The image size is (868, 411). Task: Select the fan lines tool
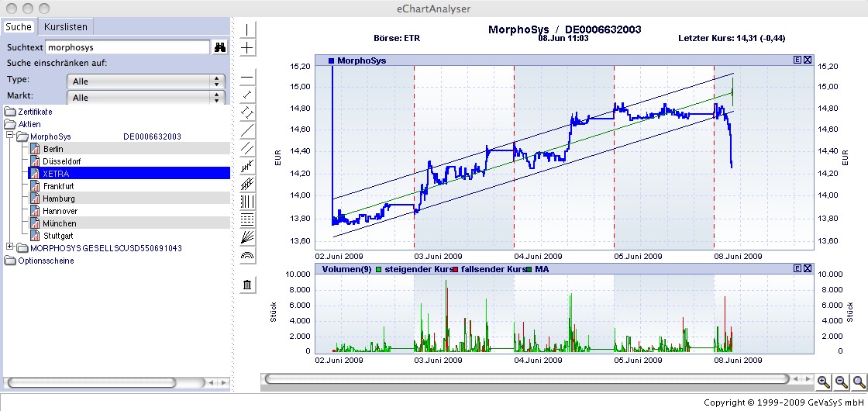[247, 237]
